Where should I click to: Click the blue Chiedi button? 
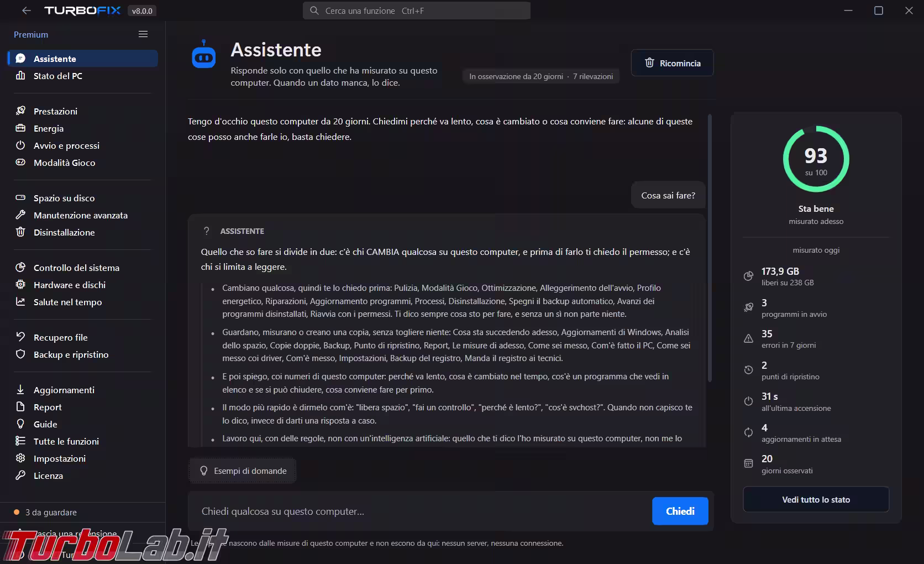click(680, 511)
